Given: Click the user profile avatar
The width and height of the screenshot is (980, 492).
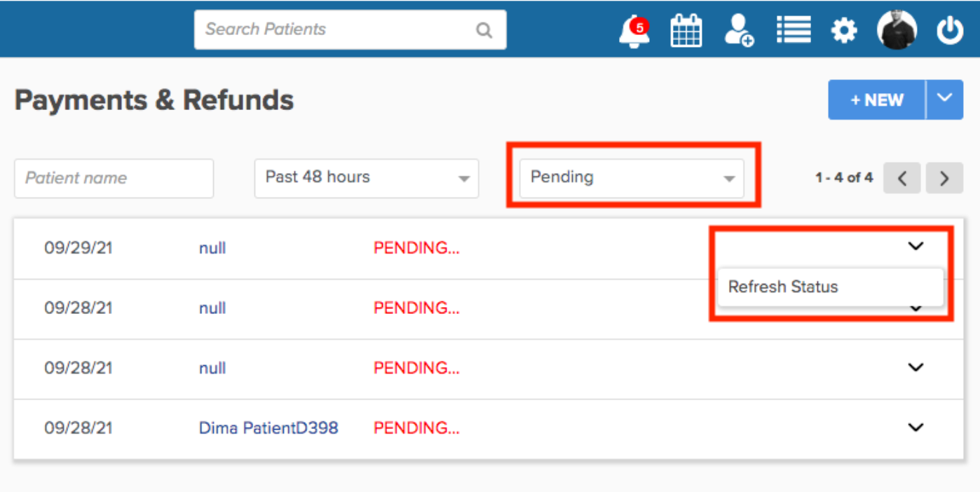Looking at the screenshot, I should [897, 31].
